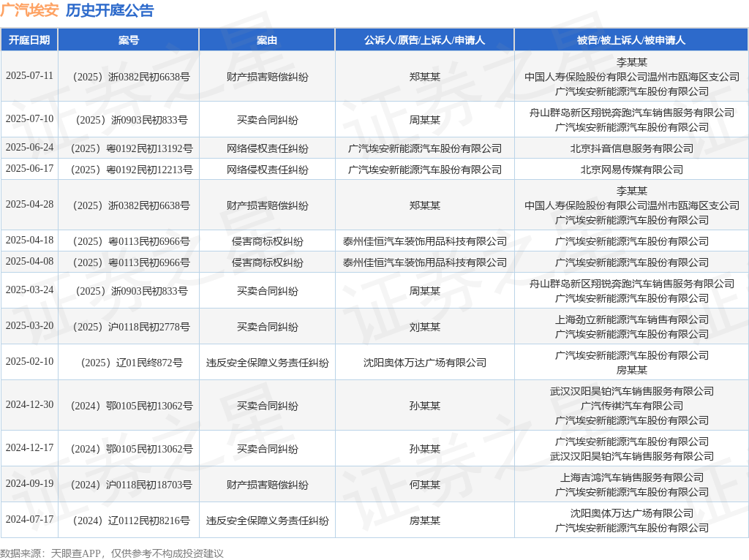Select the 案号 column header
Image resolution: width=749 pixels, height=560 pixels.
coord(129,40)
